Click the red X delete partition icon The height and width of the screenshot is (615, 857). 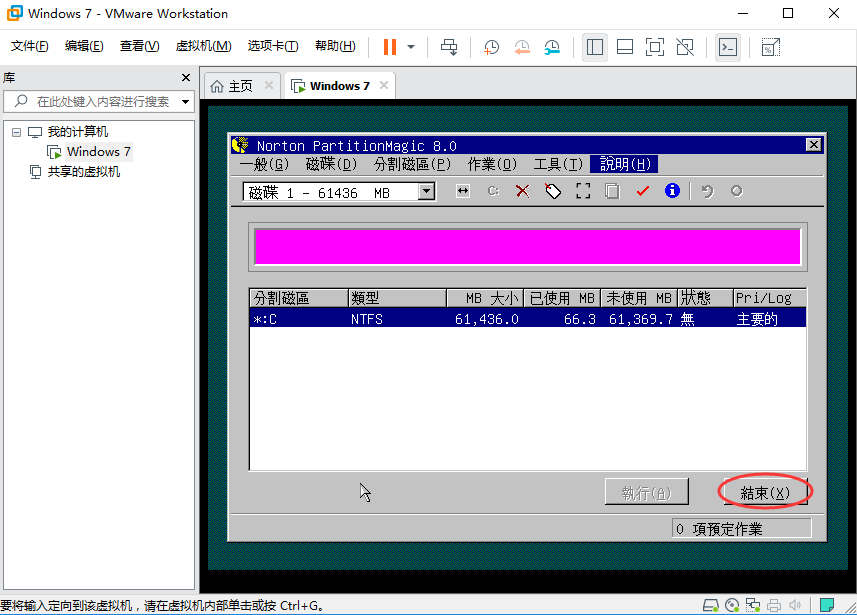(523, 191)
